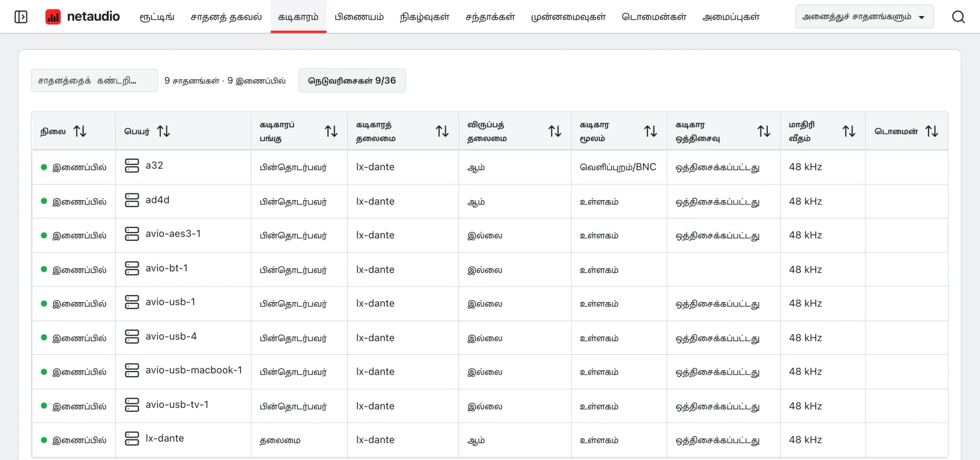Toggle the sidebar panel icon
Viewport: 980px width, 460px height.
pos(21,17)
